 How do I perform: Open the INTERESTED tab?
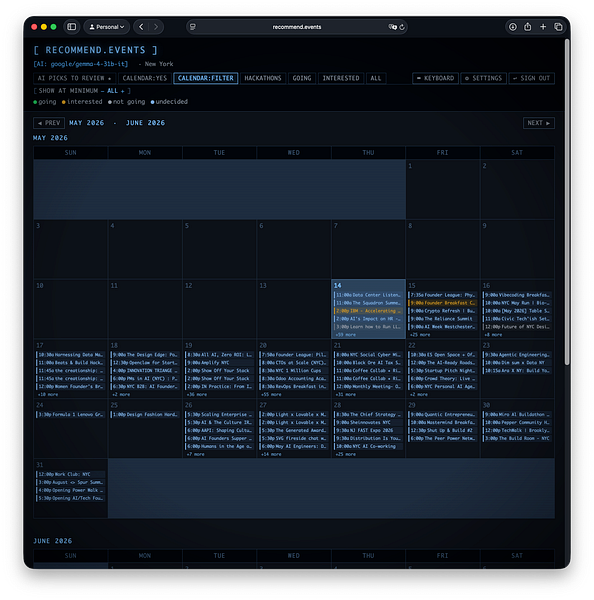[x=341, y=78]
